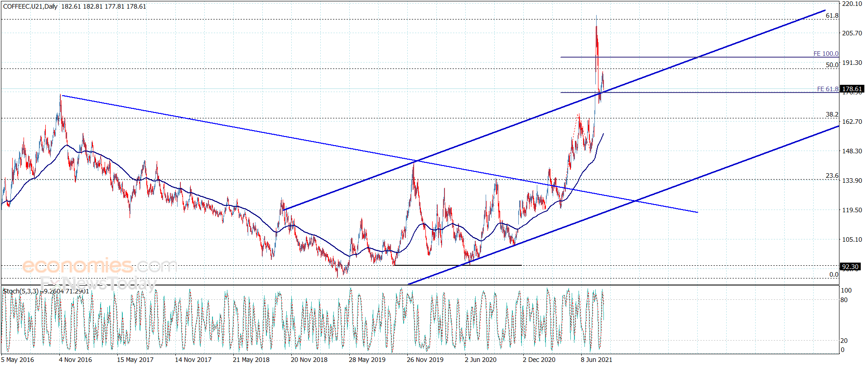This screenshot has width=868, height=366.
Task: Click the 2 Dec 2020 date label
Action: (x=539, y=360)
